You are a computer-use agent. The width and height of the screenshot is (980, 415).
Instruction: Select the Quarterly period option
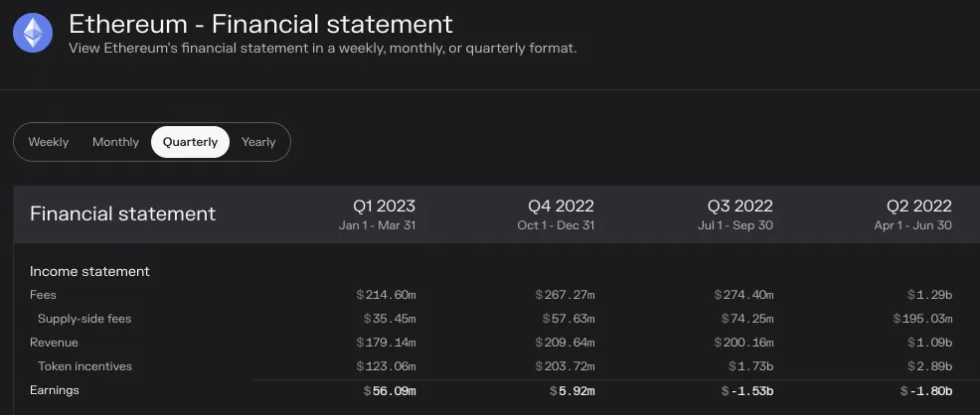[190, 142]
